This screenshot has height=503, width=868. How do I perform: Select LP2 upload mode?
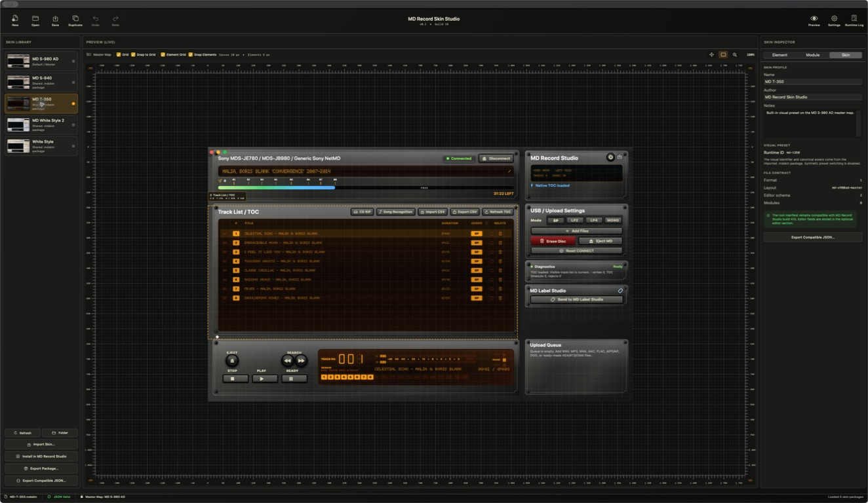click(x=575, y=220)
